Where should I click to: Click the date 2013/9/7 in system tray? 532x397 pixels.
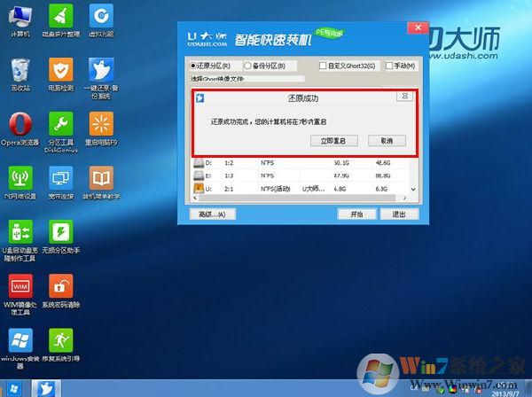pos(505,393)
